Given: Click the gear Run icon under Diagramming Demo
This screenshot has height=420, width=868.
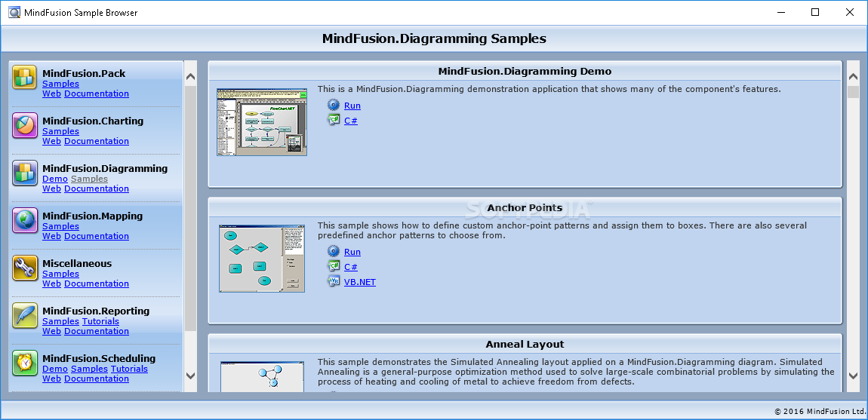Looking at the screenshot, I should point(334,105).
